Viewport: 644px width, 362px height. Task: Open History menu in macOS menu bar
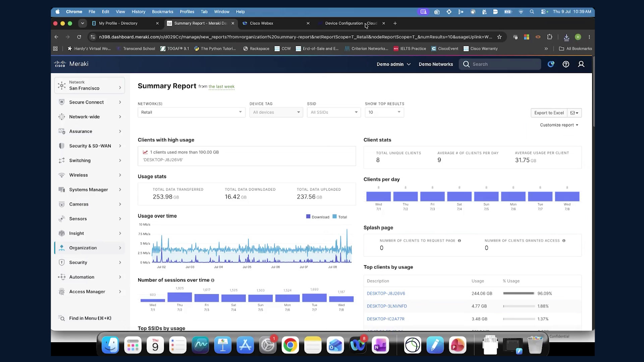coord(138,11)
